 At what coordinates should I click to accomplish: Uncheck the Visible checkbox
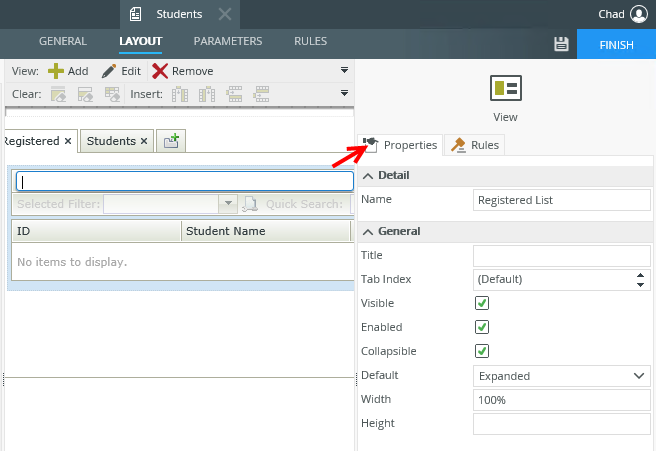[481, 303]
